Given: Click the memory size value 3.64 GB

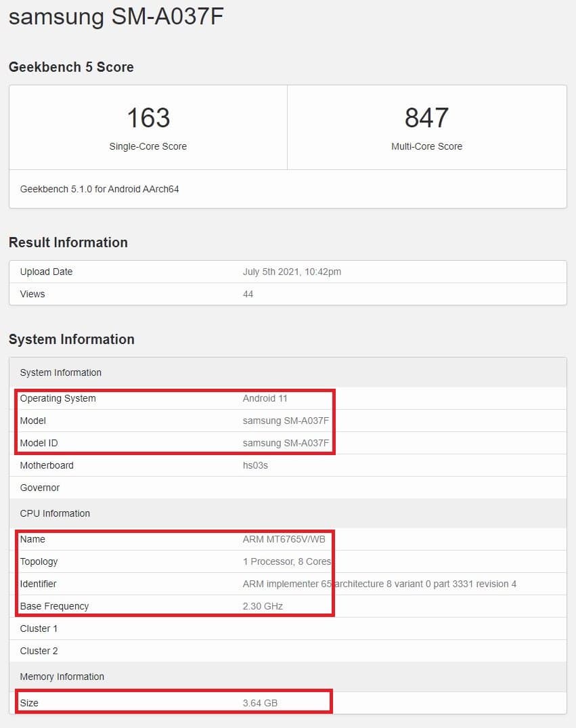Looking at the screenshot, I should [x=260, y=703].
